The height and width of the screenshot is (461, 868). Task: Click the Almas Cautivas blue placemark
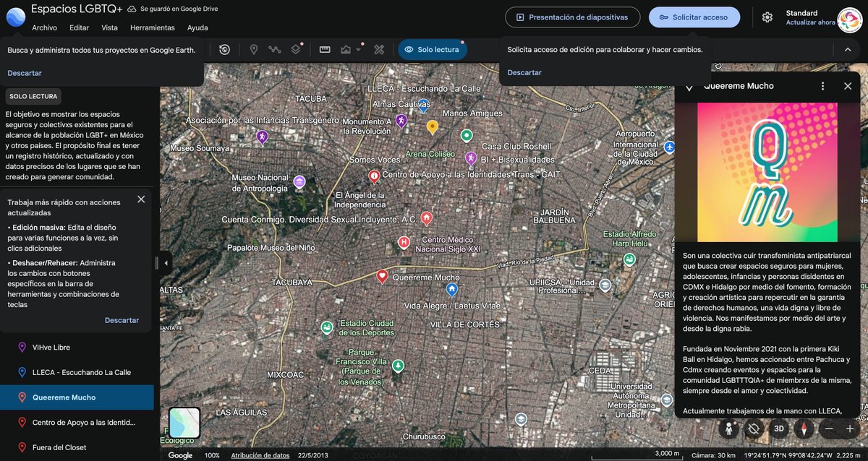(x=424, y=106)
